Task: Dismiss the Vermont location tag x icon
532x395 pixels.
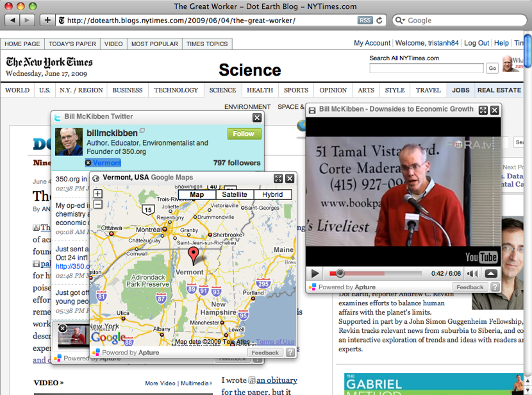Action: coord(88,163)
